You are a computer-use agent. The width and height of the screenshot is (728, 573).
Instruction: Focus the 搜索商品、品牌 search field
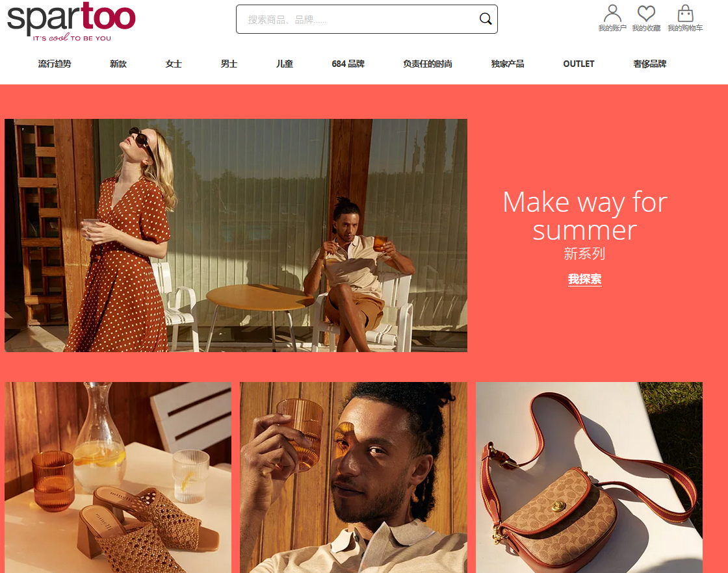click(357, 19)
